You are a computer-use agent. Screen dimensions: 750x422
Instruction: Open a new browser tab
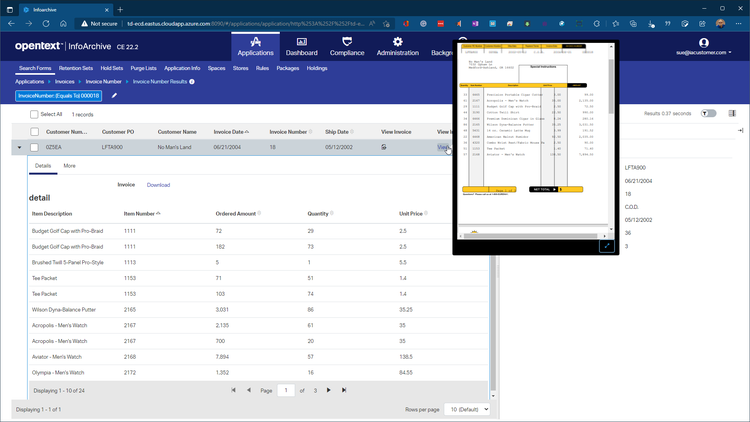tap(120, 10)
